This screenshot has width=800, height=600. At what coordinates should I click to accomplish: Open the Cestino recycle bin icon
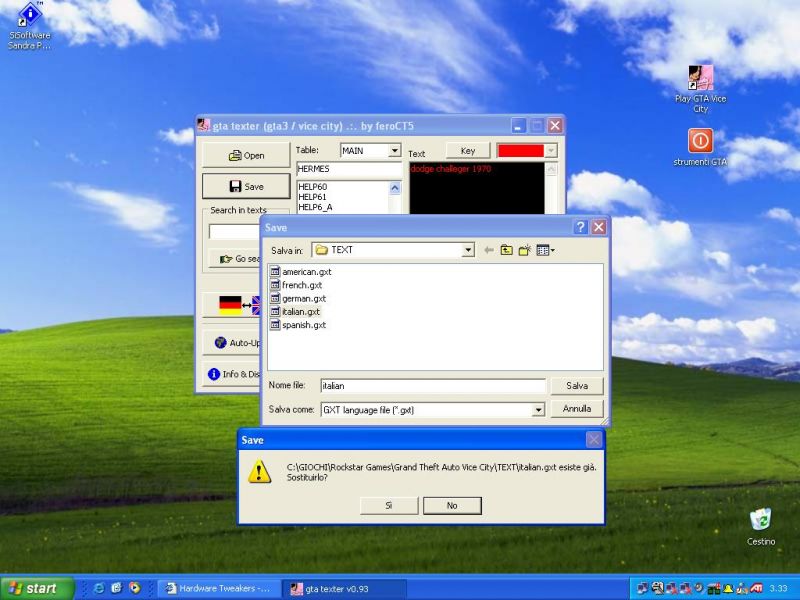pyautogui.click(x=761, y=527)
